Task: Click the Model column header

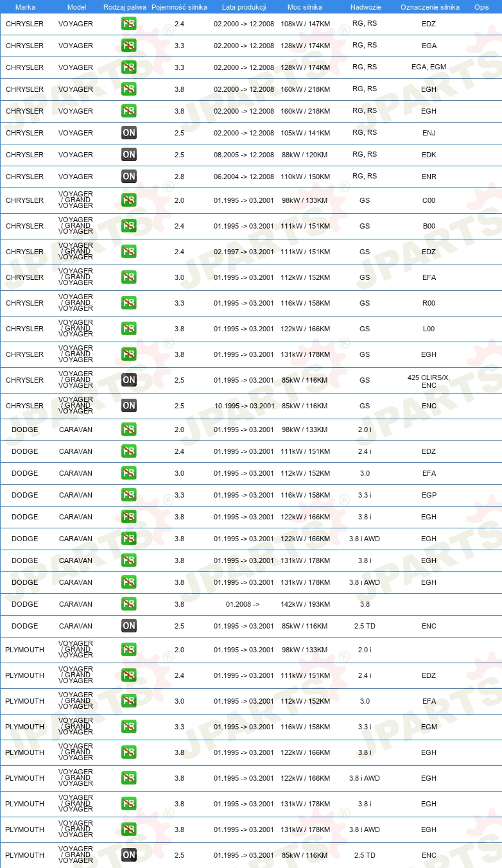Action: (x=76, y=7)
